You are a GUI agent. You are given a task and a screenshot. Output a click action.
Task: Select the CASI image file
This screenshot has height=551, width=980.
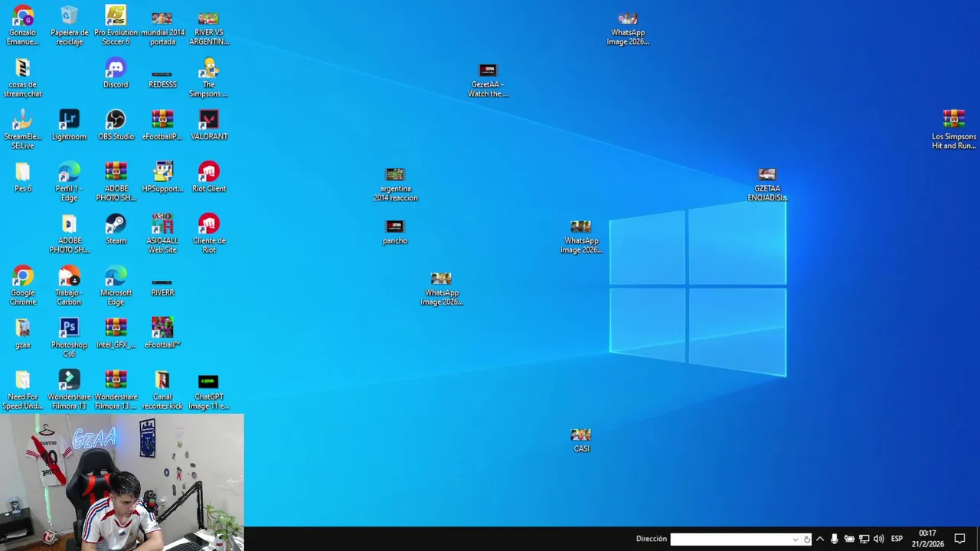581,440
